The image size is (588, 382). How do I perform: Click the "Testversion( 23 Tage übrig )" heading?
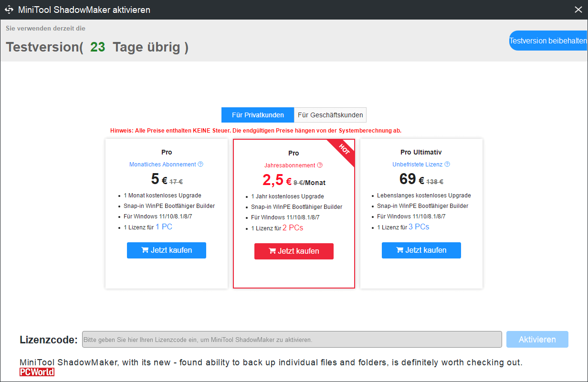tap(97, 47)
